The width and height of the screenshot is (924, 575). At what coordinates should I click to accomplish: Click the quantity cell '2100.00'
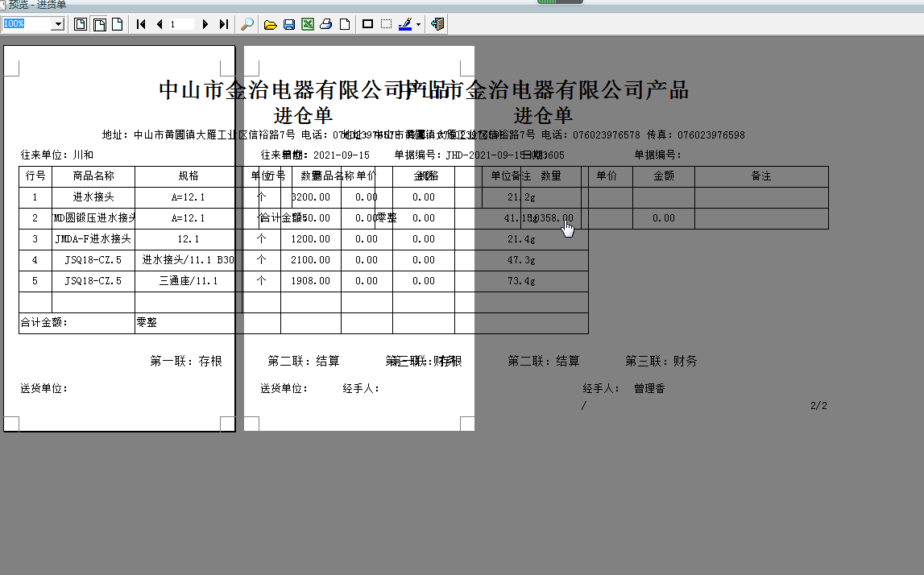[311, 259]
